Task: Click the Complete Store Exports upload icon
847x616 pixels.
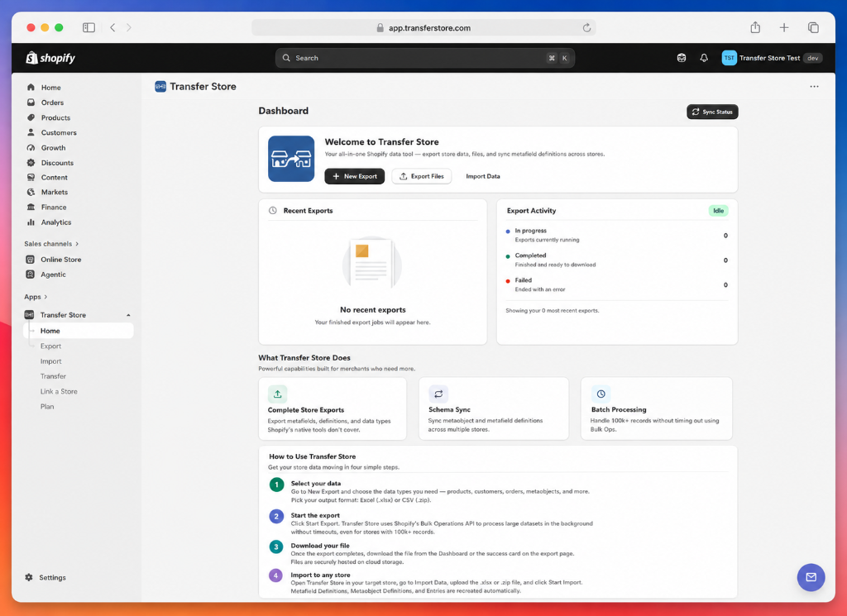Action: 278,394
